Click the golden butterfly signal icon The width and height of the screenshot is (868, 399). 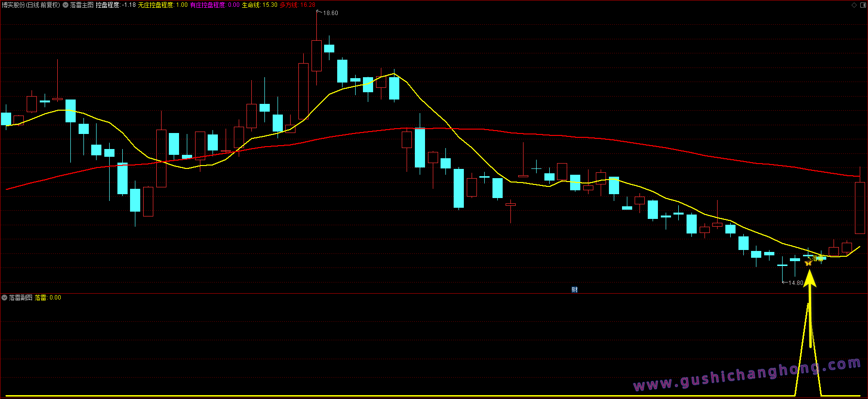pyautogui.click(x=808, y=263)
